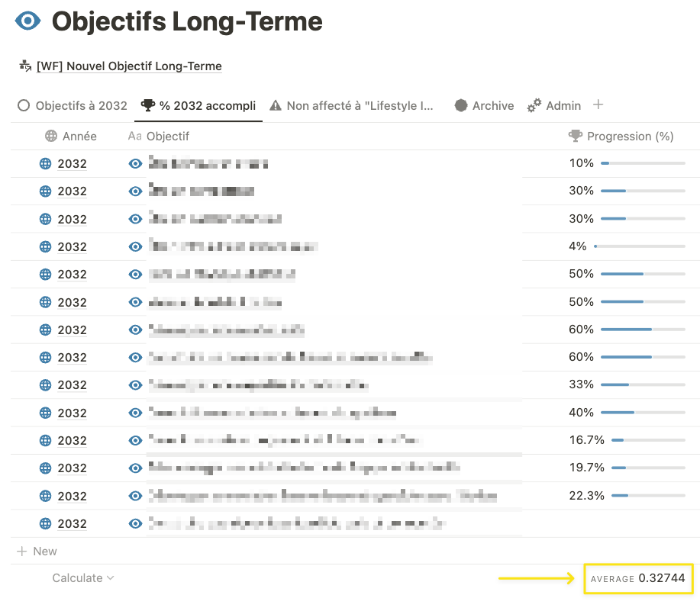Viewport: 700px width, 611px height.
Task: Open [WF] Nouvel Objectif Long-Terme link
Action: 129,66
